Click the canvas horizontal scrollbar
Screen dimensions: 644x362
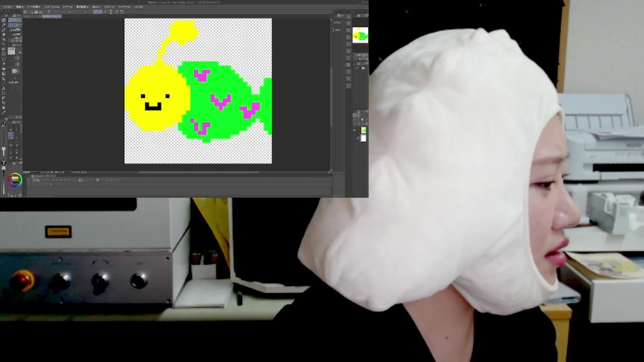click(x=199, y=172)
